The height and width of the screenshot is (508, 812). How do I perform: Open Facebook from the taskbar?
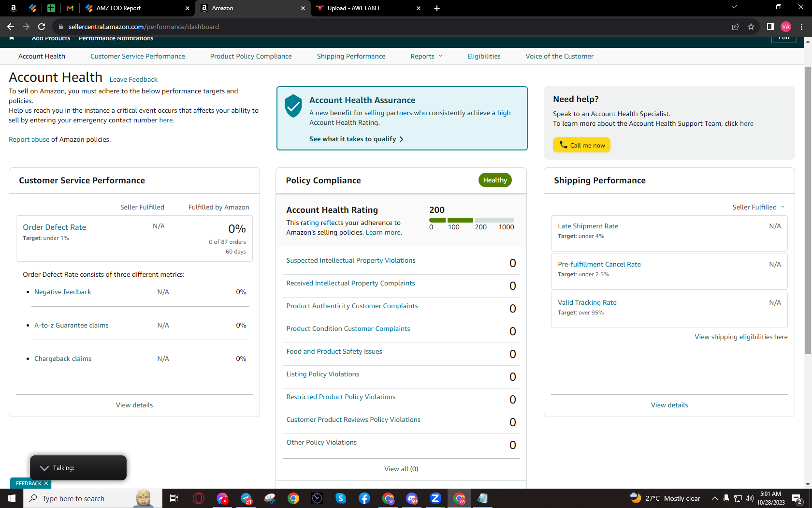coord(364,498)
